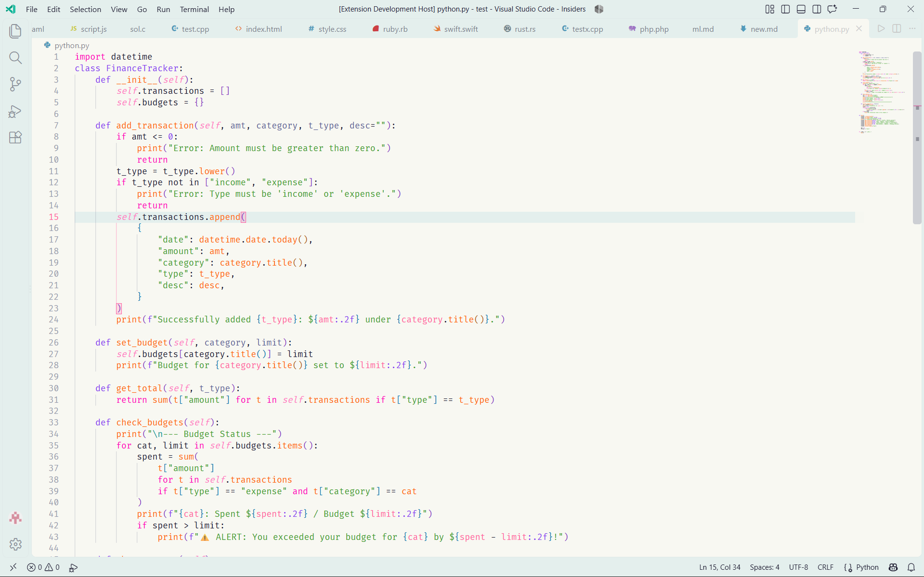Change UTF-8 file encoding
This screenshot has width=924, height=577.
(798, 567)
